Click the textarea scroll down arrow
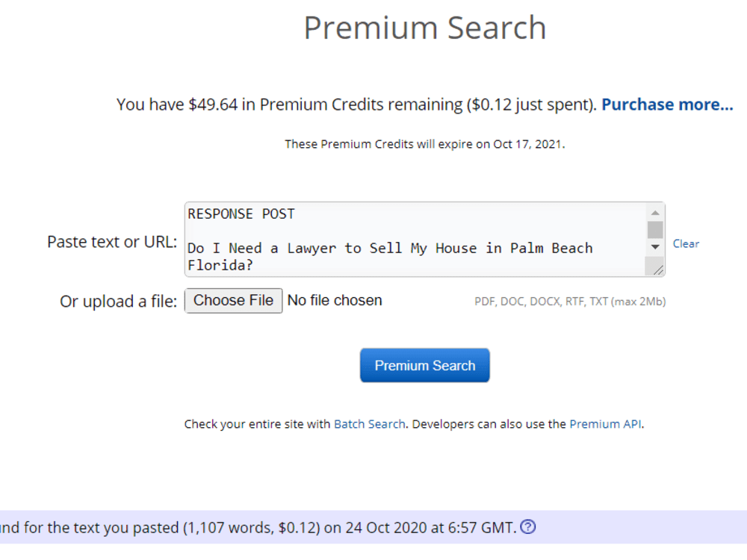747x560 pixels. point(655,247)
